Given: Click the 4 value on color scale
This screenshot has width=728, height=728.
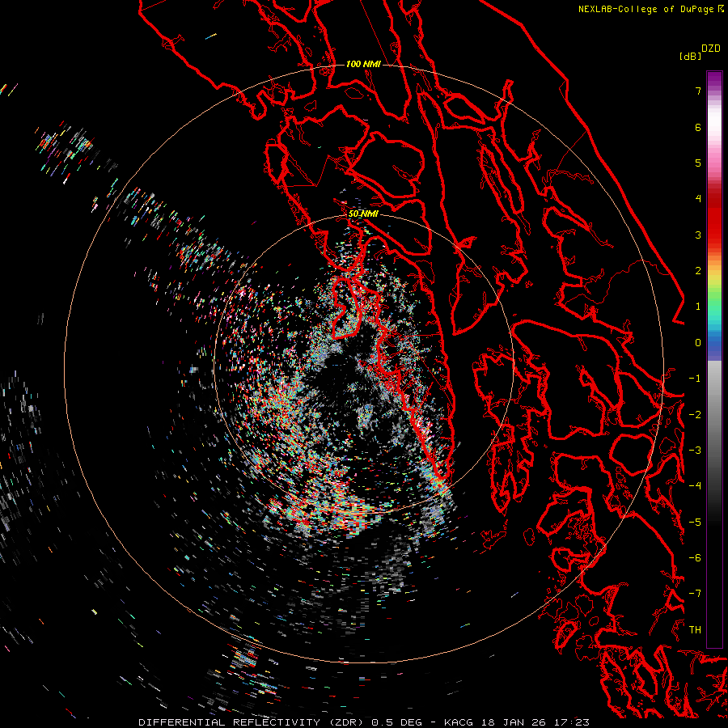Looking at the screenshot, I should (698, 199).
